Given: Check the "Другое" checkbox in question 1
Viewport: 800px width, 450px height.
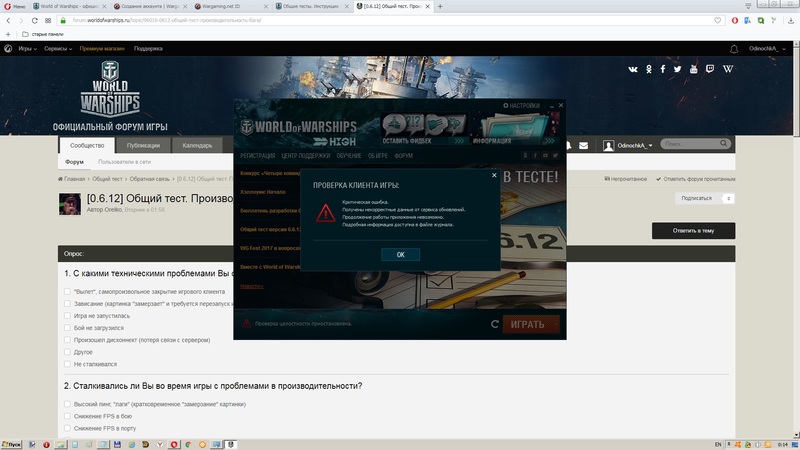Looking at the screenshot, I should pyautogui.click(x=67, y=352).
